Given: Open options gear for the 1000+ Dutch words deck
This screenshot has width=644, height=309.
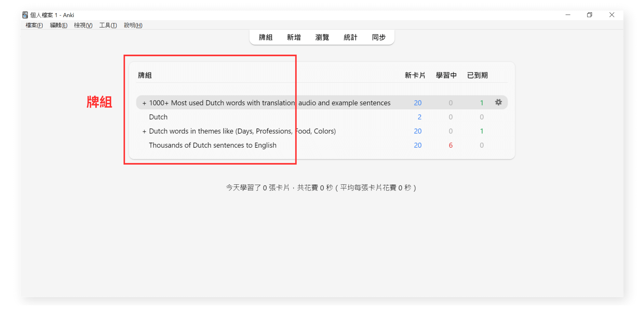Looking at the screenshot, I should (x=498, y=102).
